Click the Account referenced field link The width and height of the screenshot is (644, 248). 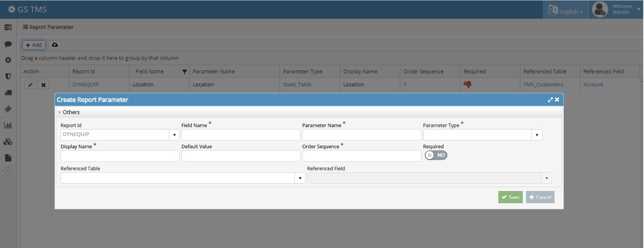[x=593, y=84]
